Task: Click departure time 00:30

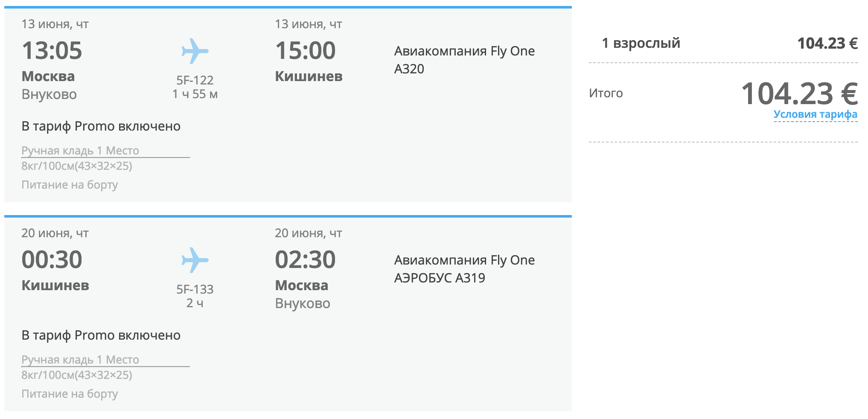Action: click(52, 259)
